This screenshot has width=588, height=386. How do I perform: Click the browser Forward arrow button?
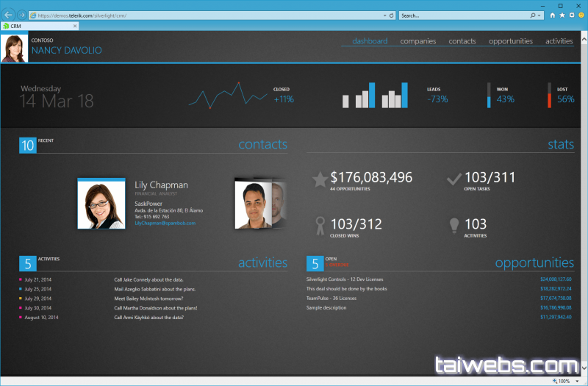pos(22,15)
